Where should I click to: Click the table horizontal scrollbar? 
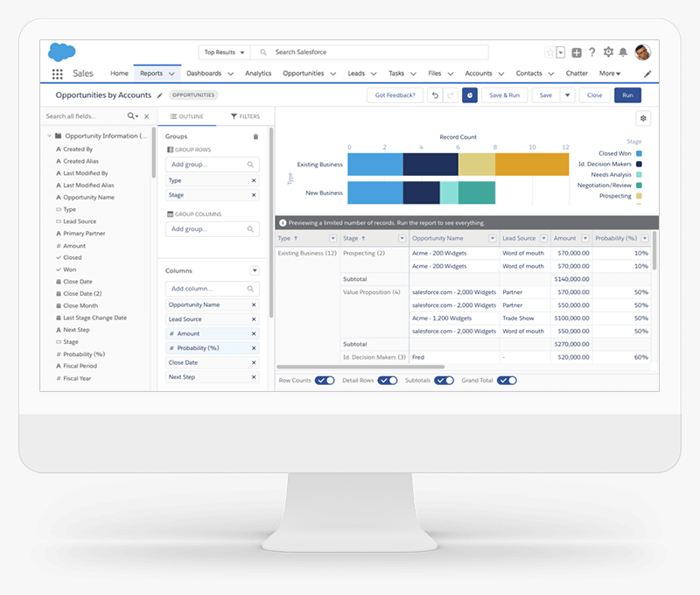[360, 367]
